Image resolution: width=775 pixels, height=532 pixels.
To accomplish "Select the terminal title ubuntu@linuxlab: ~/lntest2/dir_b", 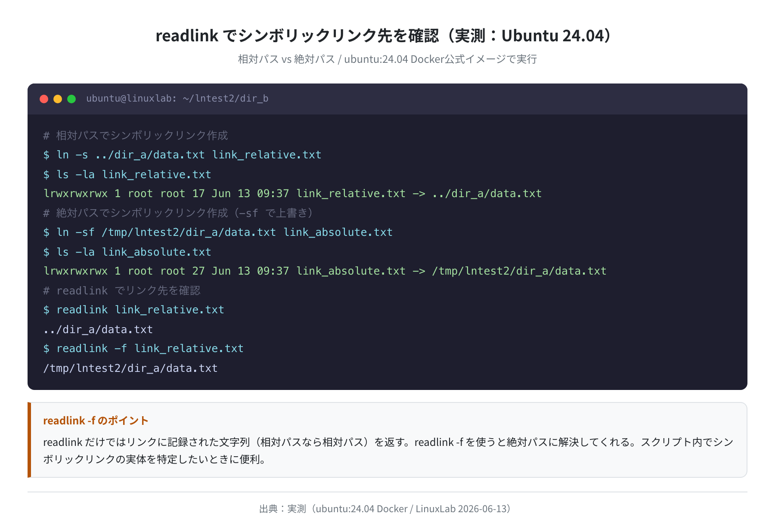I will 177,99.
